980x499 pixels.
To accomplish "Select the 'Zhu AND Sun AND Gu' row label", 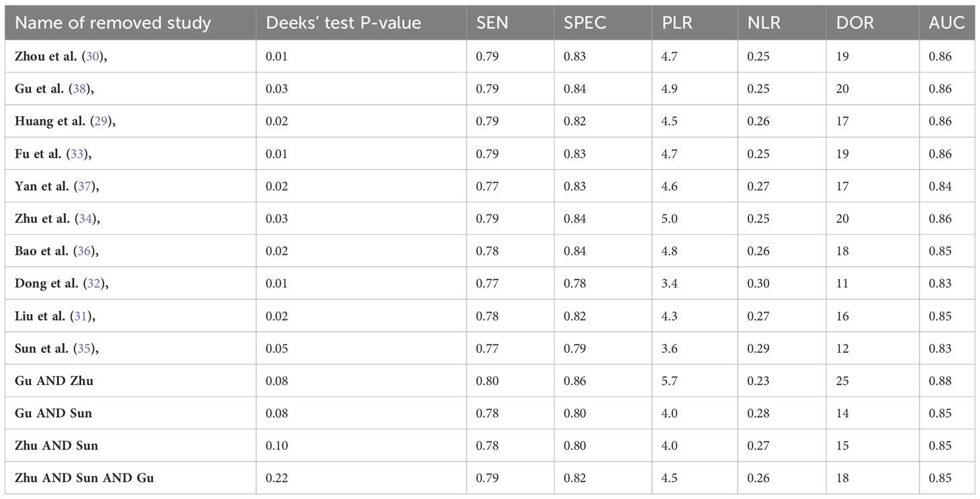I will pyautogui.click(x=85, y=478).
